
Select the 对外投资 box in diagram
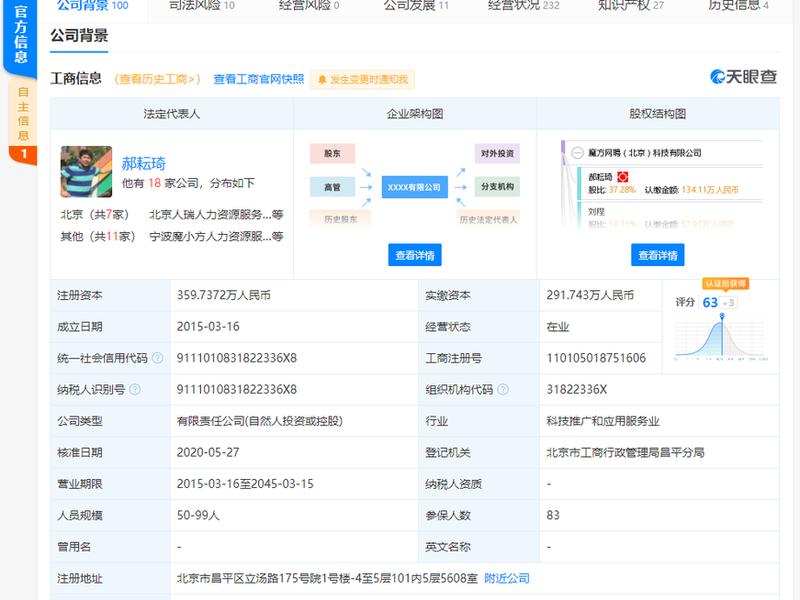pos(497,153)
